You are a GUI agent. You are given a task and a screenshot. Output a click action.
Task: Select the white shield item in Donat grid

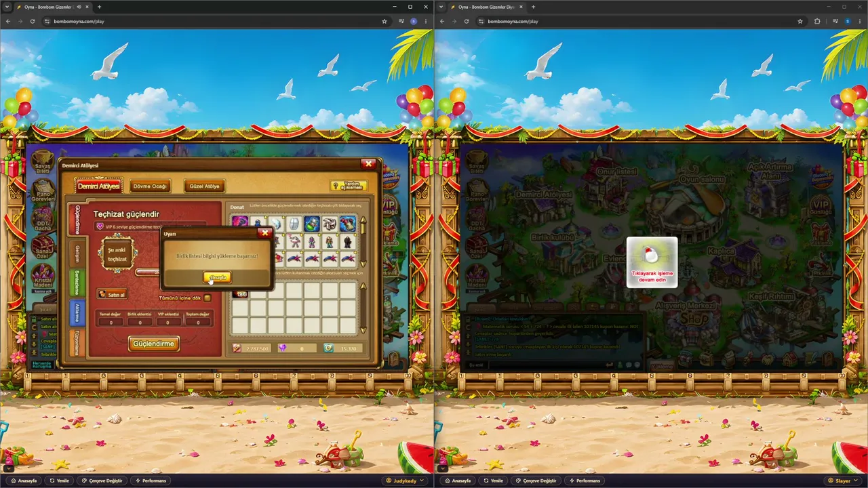click(294, 224)
